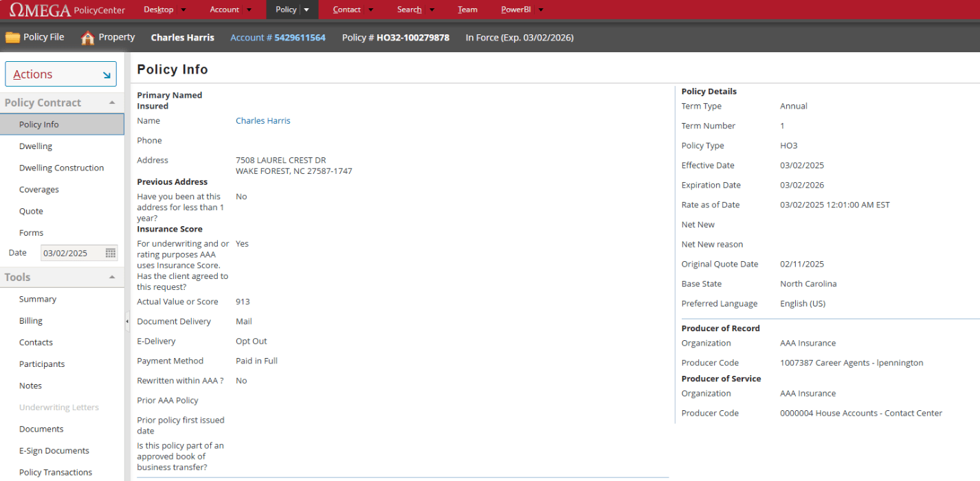Open the Policy File folder icon
The width and height of the screenshot is (980, 481).
pos(12,37)
